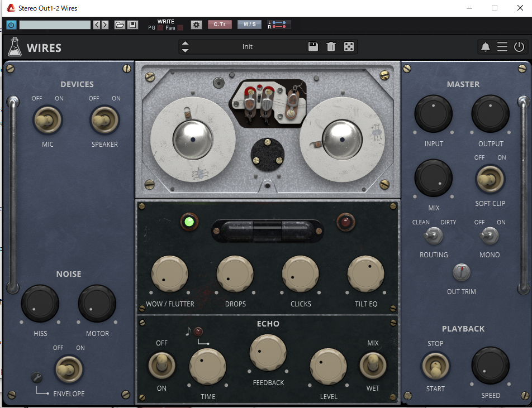The height and width of the screenshot is (408, 532).
Task: Open notifications bell in Wires header
Action: pyautogui.click(x=486, y=47)
